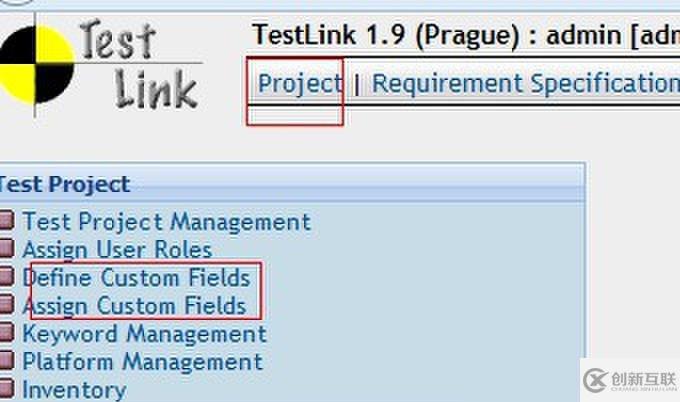Open the Define Custom Fields link
Screen dimensions: 680x402
[x=136, y=278]
